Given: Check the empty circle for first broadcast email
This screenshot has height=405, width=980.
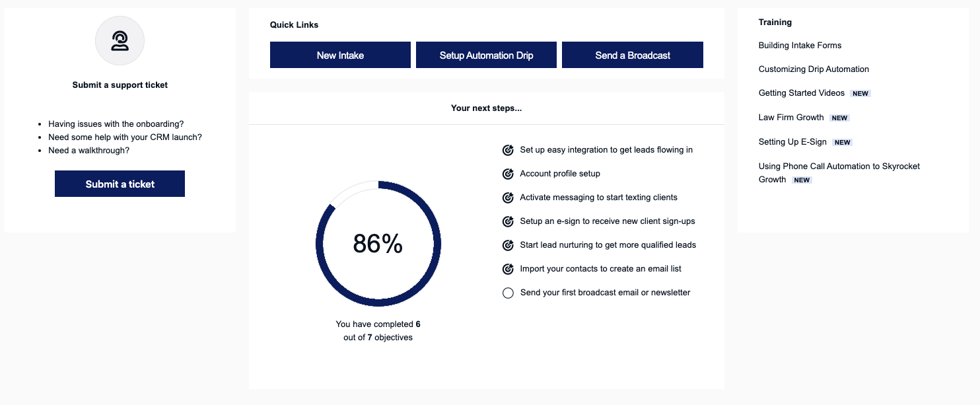Looking at the screenshot, I should [508, 293].
